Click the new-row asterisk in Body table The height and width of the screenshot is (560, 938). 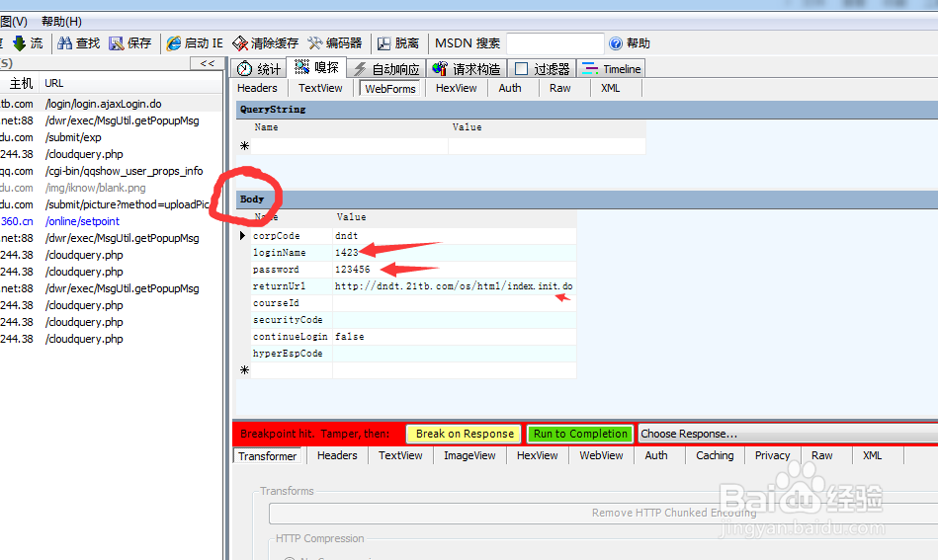(x=244, y=370)
